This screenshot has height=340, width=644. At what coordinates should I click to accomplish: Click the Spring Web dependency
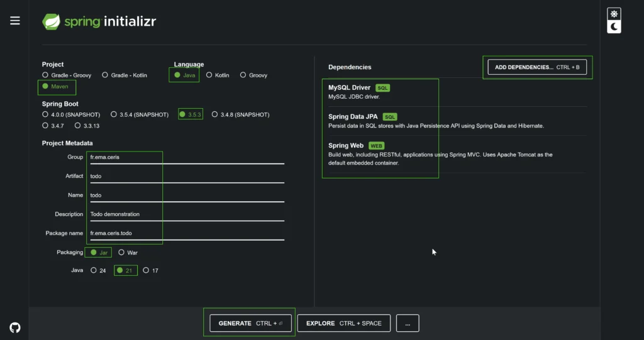[346, 145]
